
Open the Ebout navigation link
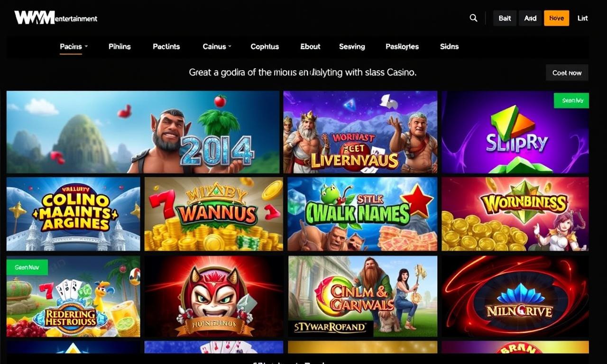click(310, 46)
